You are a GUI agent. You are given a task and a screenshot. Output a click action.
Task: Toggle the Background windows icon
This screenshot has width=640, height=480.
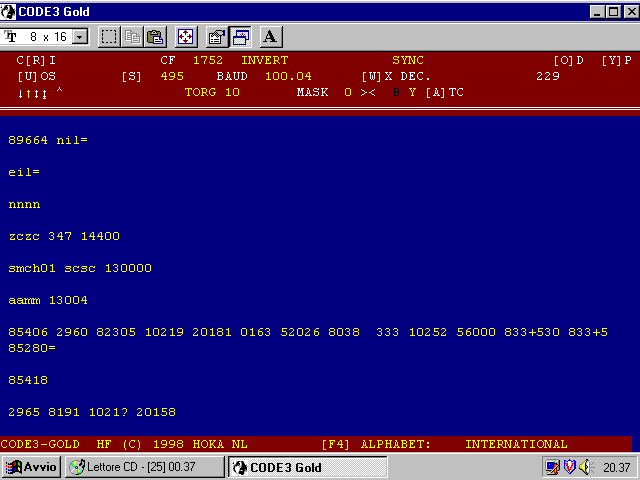240,37
